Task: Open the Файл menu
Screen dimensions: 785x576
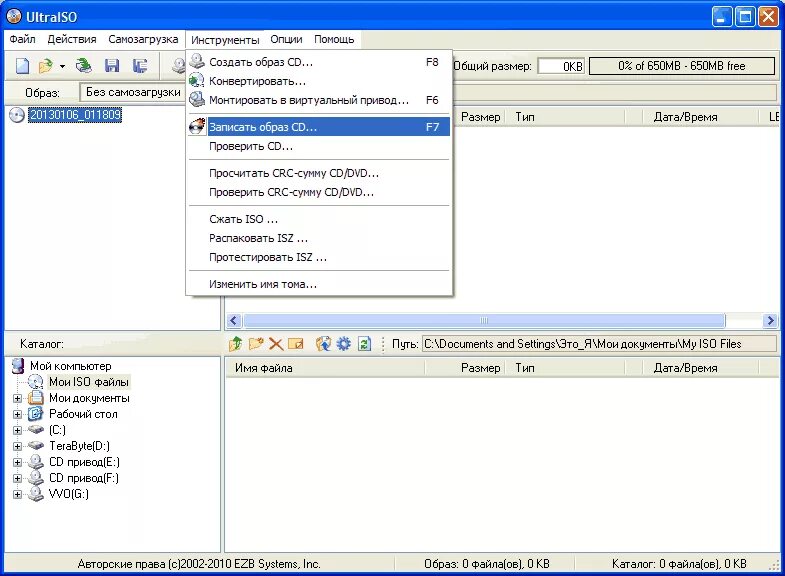Action: (23, 39)
